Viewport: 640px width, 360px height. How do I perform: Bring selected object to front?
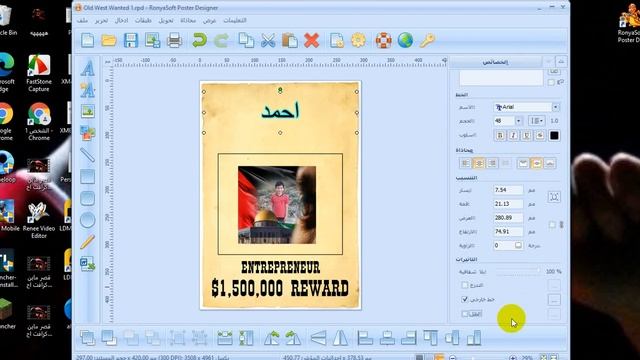(x=87, y=338)
